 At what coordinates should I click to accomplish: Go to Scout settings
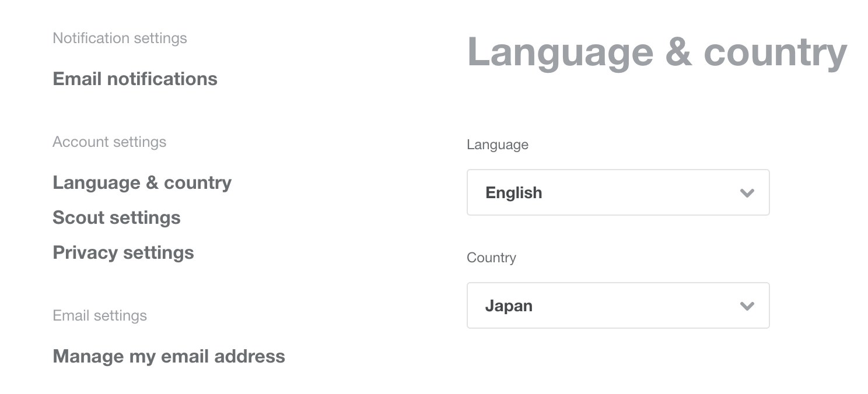pos(117,217)
